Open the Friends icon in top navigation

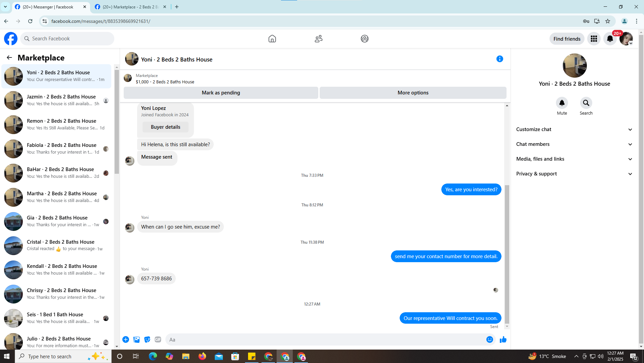tap(319, 39)
